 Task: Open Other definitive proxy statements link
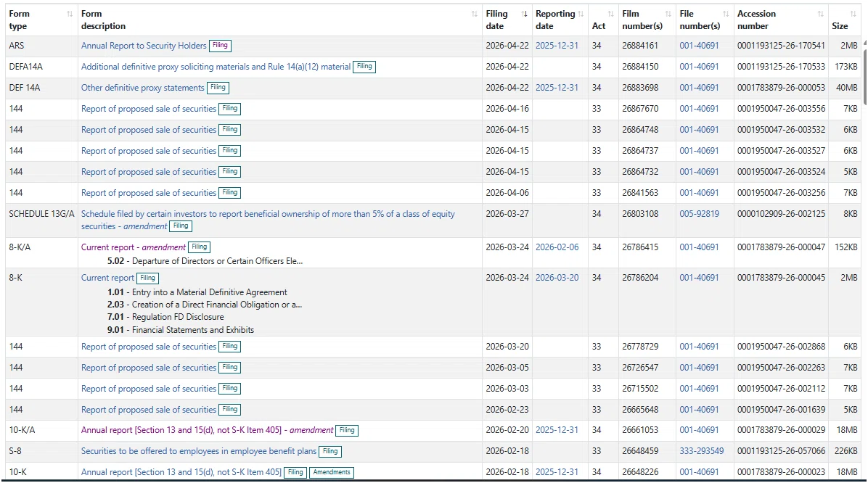(143, 88)
